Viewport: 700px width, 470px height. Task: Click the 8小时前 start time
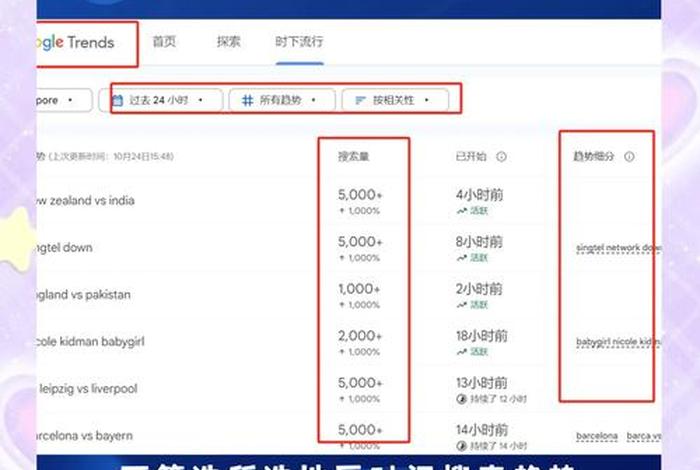[479, 242]
